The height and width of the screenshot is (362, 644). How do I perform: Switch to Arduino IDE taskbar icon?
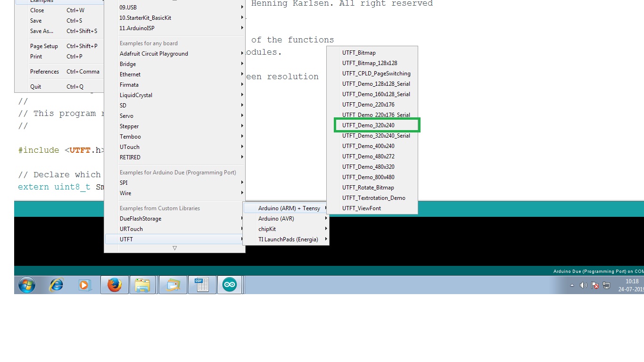click(230, 285)
